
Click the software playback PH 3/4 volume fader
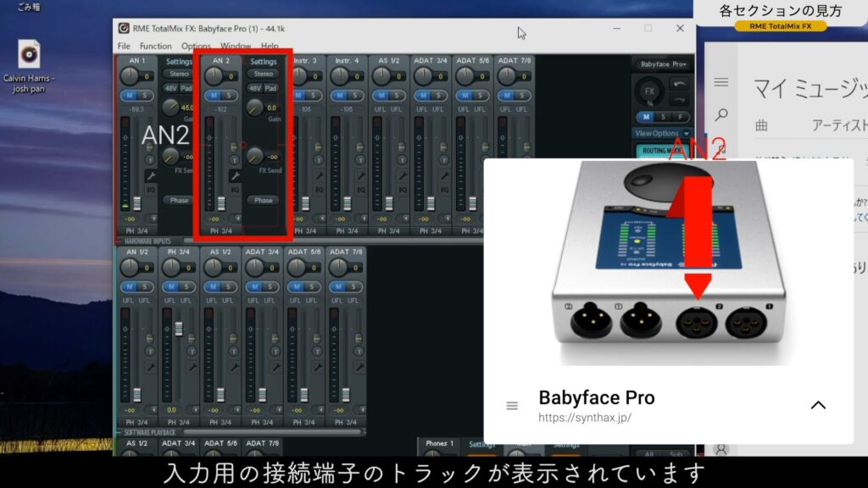point(179,328)
